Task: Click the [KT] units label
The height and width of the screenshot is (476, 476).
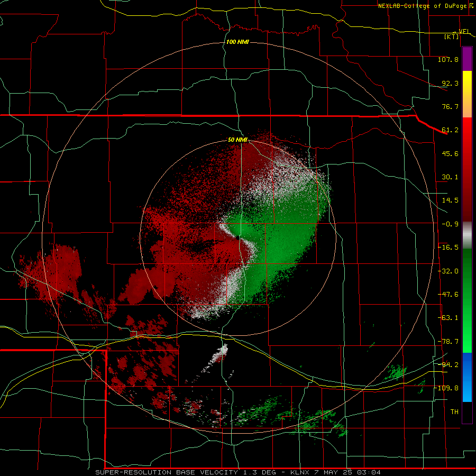Action: click(452, 36)
